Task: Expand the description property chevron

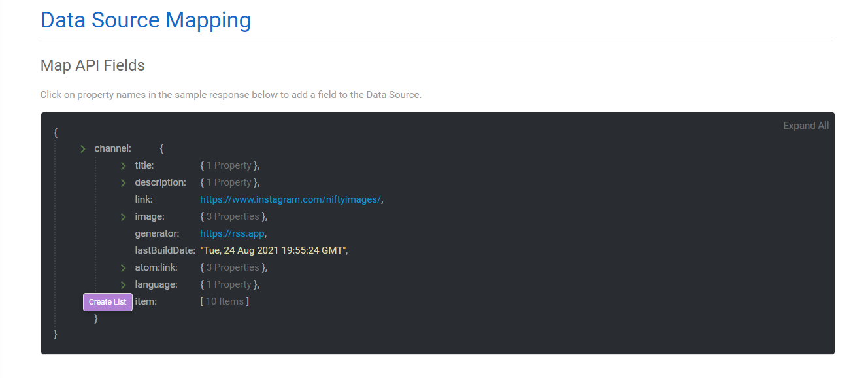Action: 123,183
